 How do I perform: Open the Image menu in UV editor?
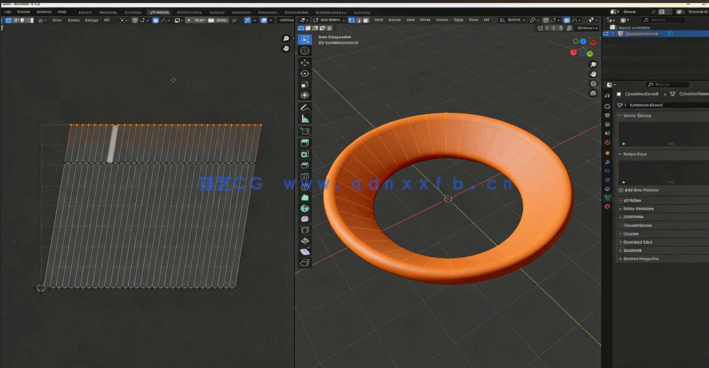coord(91,20)
